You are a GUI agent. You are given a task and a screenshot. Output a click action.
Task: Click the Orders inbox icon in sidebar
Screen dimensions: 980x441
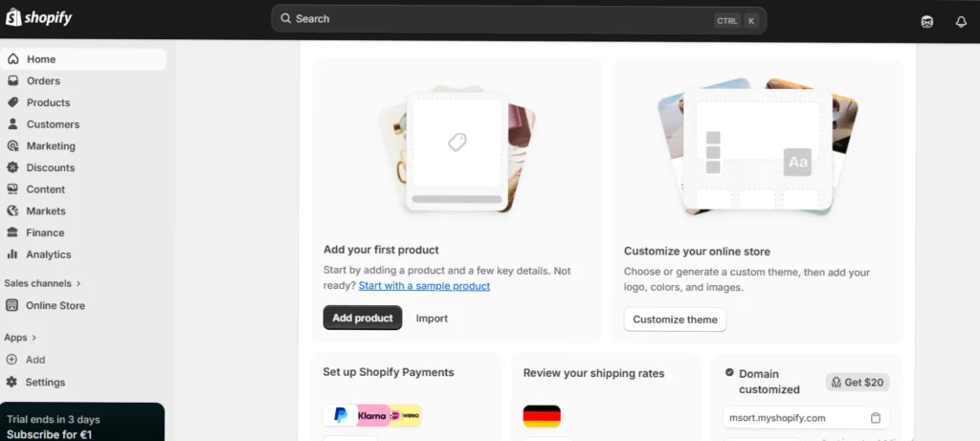point(12,81)
